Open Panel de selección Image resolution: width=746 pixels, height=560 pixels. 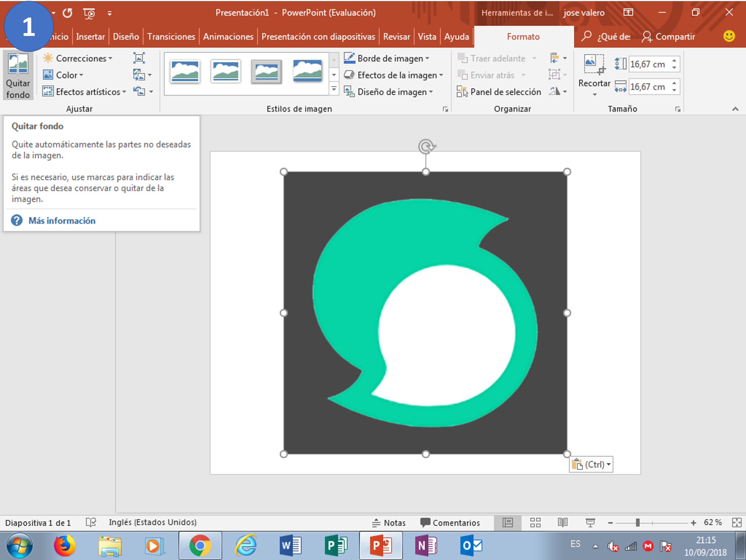[x=499, y=92]
